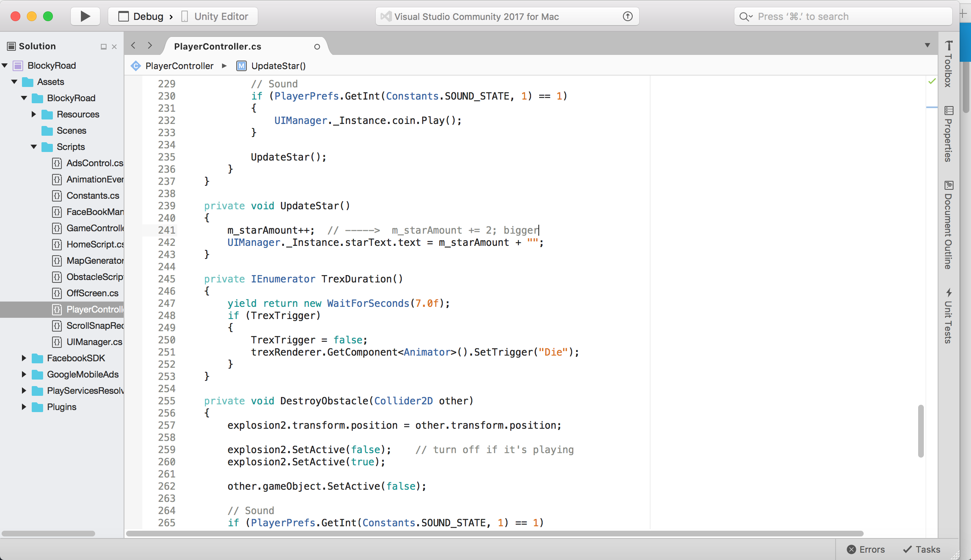Collapse the BlockyRoad solution node
Viewport: 971px width, 560px height.
click(x=5, y=65)
